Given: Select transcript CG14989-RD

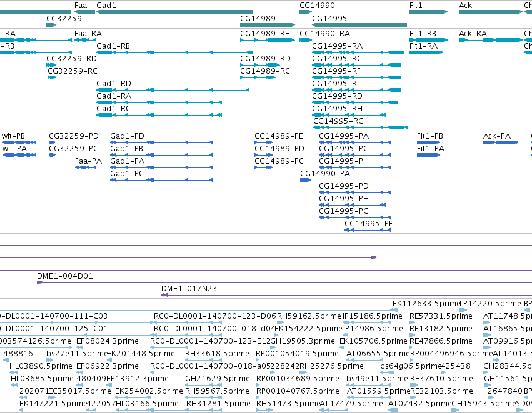Looking at the screenshot, I should tap(260, 65).
